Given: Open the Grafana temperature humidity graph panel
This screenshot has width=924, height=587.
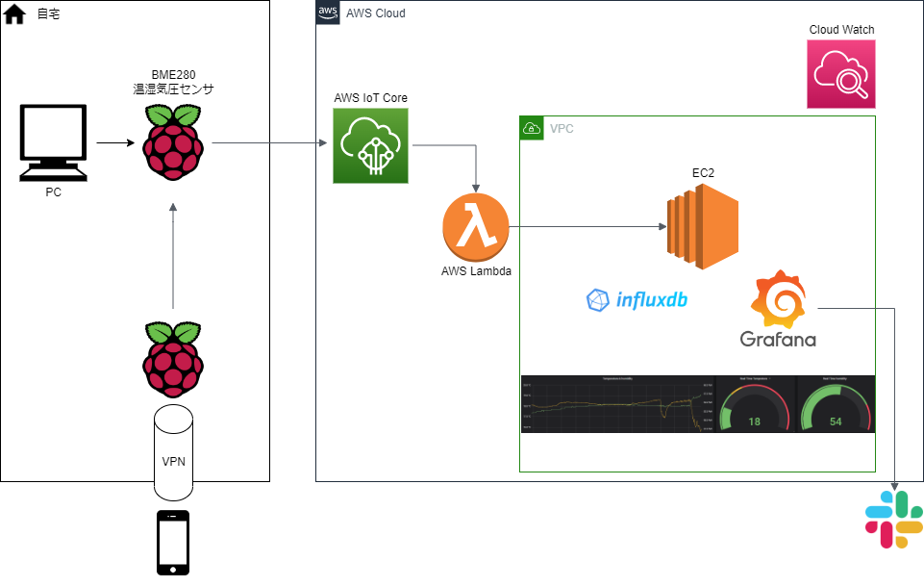Looking at the screenshot, I should point(617,404).
